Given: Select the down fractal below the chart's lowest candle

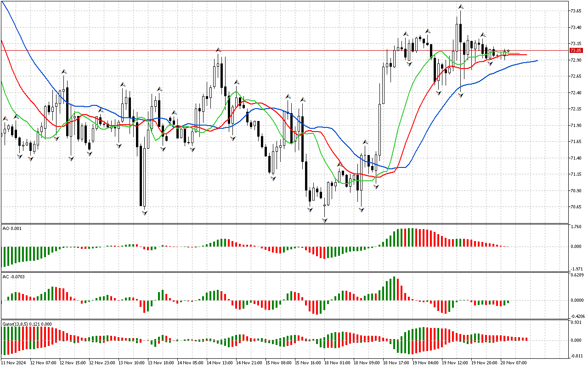Looking at the screenshot, I should (325, 221).
